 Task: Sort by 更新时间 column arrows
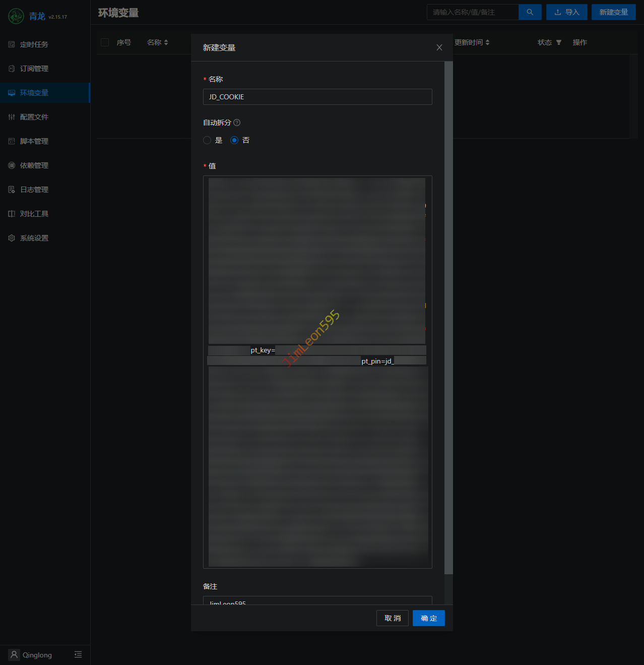coord(487,42)
